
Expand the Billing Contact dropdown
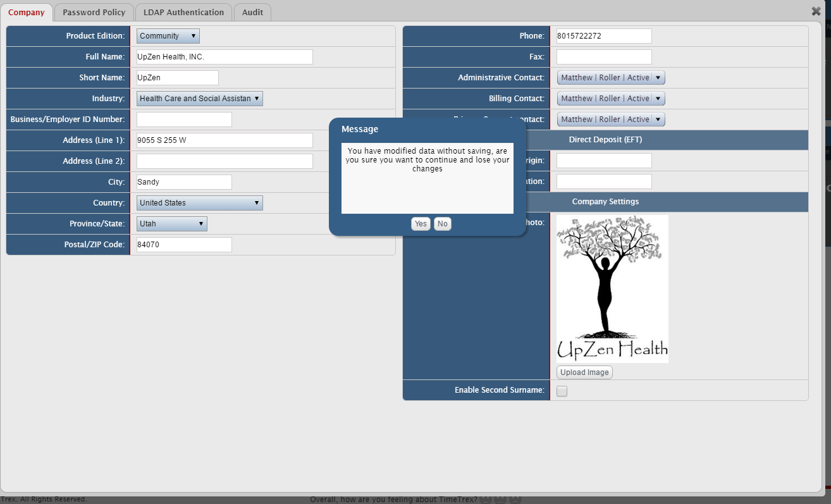point(610,98)
